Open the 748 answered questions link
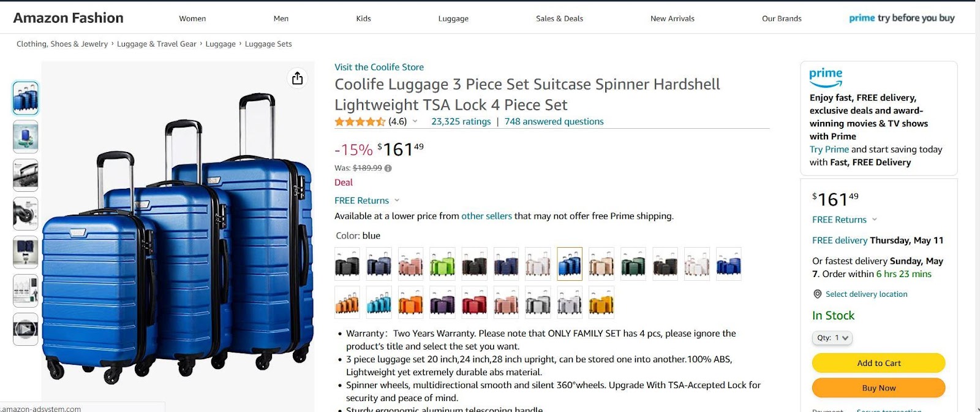 click(554, 121)
